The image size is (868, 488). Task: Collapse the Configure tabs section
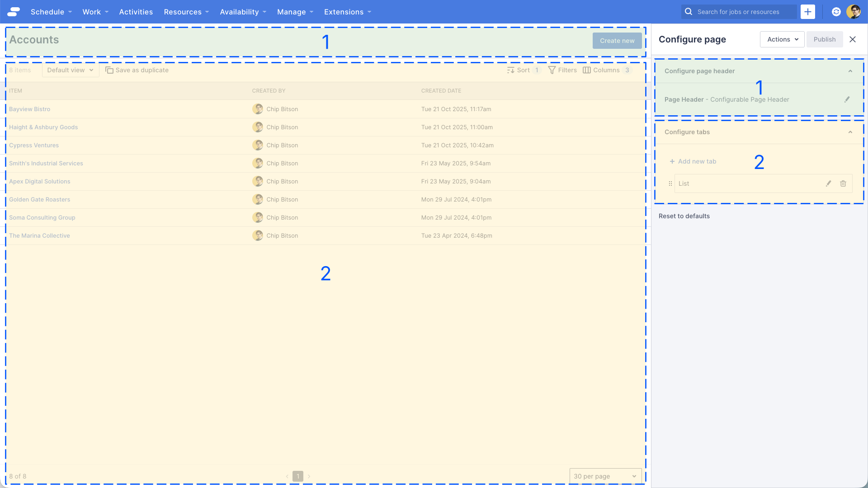tap(851, 132)
